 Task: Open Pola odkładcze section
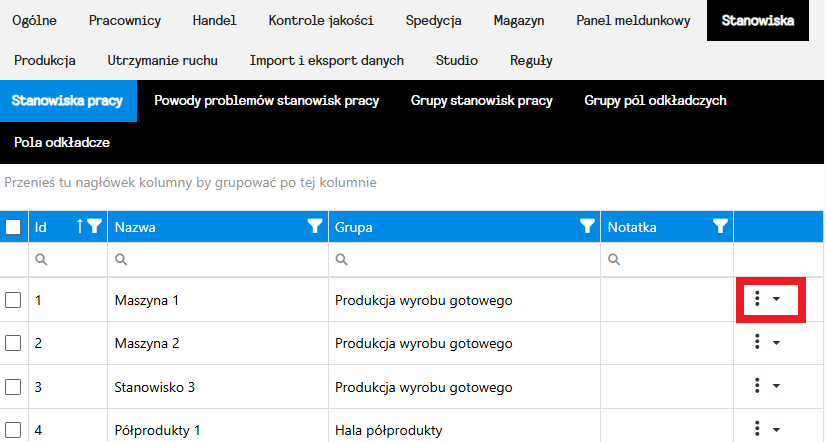[x=62, y=143]
